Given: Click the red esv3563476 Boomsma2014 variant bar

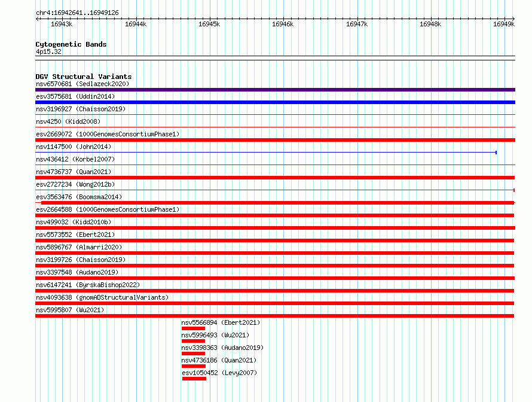Looking at the screenshot, I should 275,203.
